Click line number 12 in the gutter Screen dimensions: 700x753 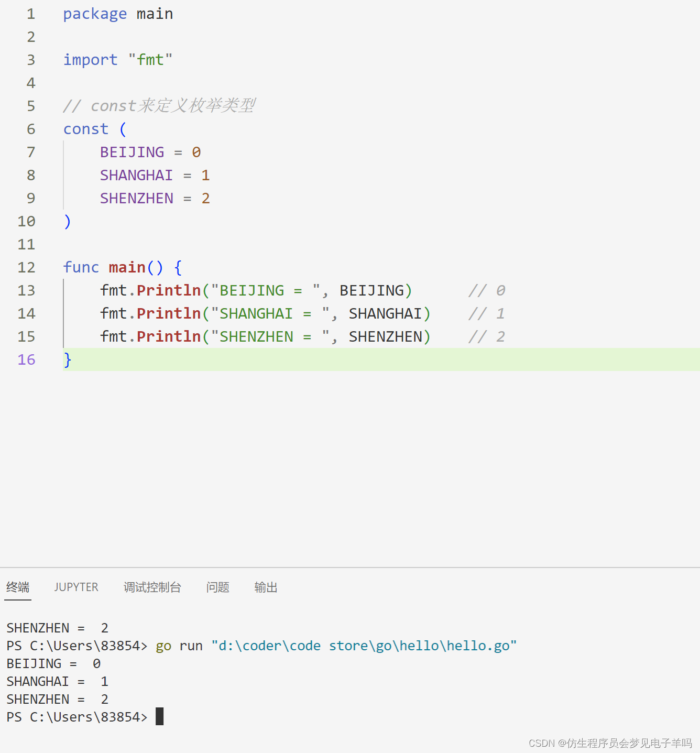(x=27, y=267)
